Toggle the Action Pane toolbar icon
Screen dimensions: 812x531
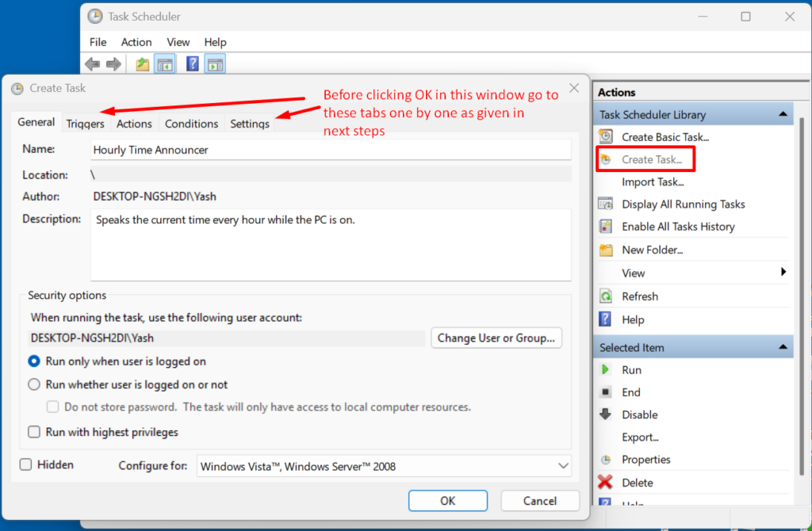tap(215, 63)
